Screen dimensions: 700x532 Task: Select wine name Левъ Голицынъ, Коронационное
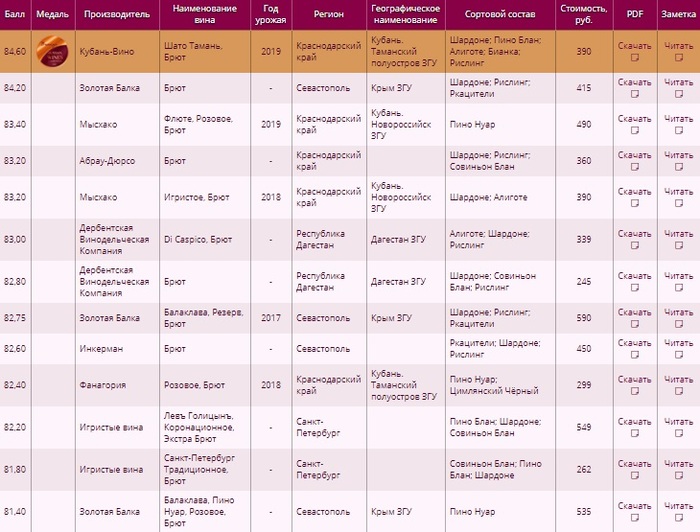coord(199,422)
